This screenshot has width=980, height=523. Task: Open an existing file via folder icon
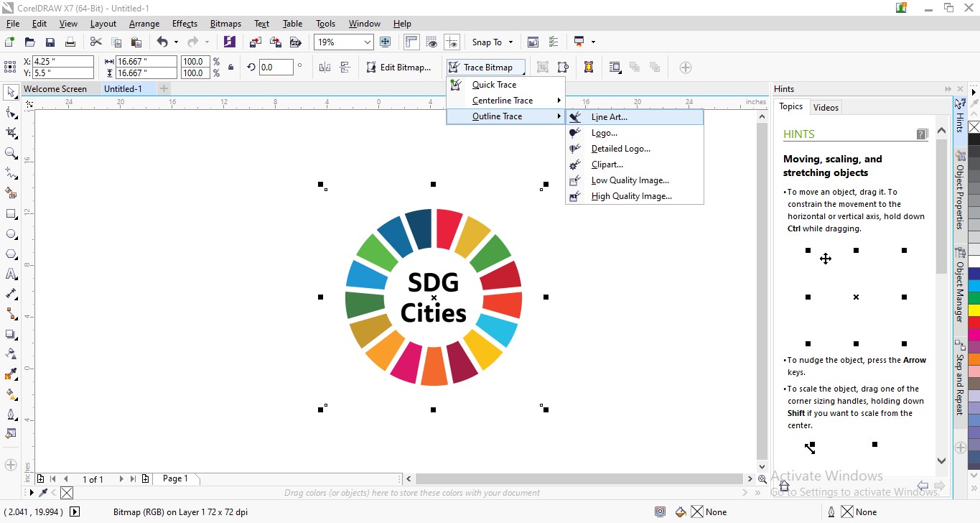click(x=29, y=42)
